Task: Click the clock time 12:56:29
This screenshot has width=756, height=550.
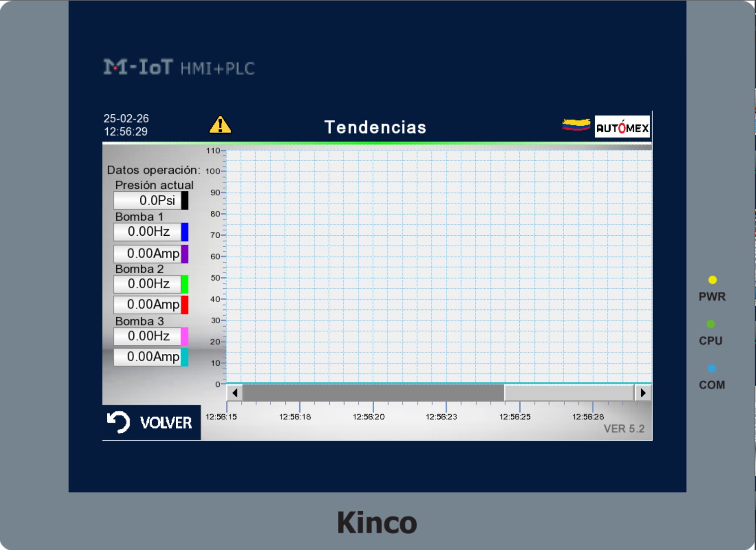Action: 126,131
